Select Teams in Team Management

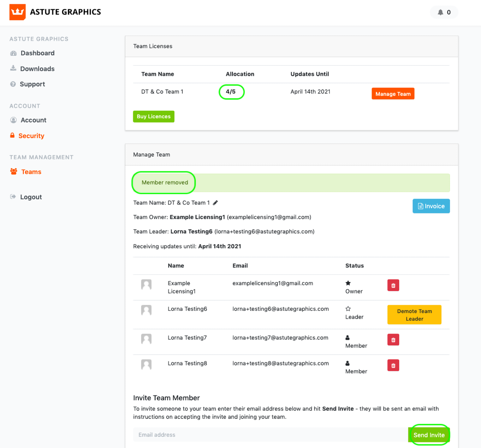(31, 172)
